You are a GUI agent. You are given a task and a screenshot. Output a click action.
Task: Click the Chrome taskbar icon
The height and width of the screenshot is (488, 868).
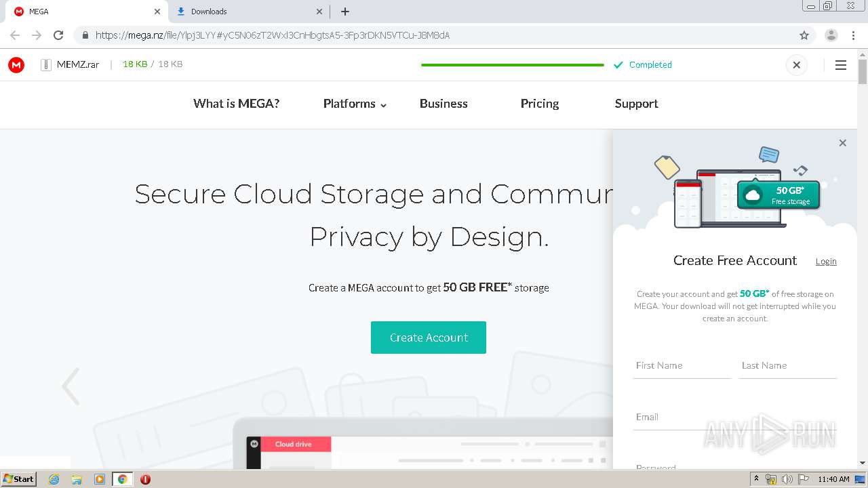pos(122,479)
